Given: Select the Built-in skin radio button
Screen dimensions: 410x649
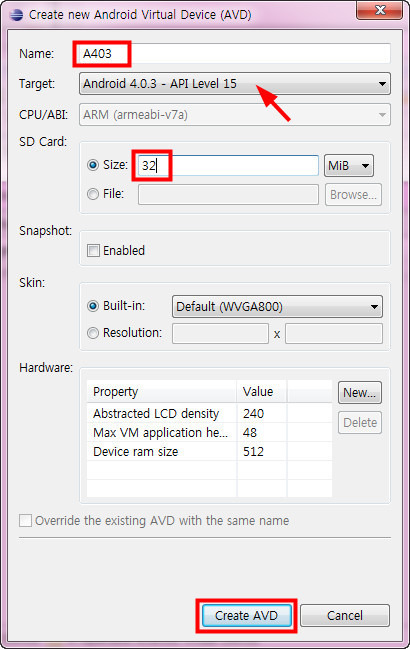Looking at the screenshot, I should pyautogui.click(x=93, y=306).
